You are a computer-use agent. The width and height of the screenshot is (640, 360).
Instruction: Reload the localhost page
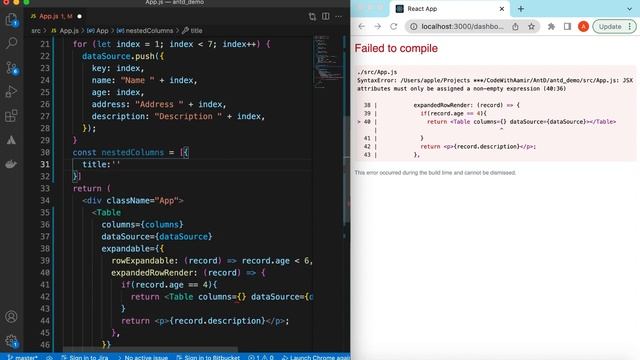tap(393, 27)
